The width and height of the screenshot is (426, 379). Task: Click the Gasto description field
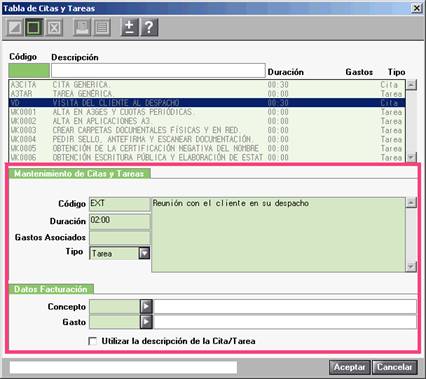point(285,322)
